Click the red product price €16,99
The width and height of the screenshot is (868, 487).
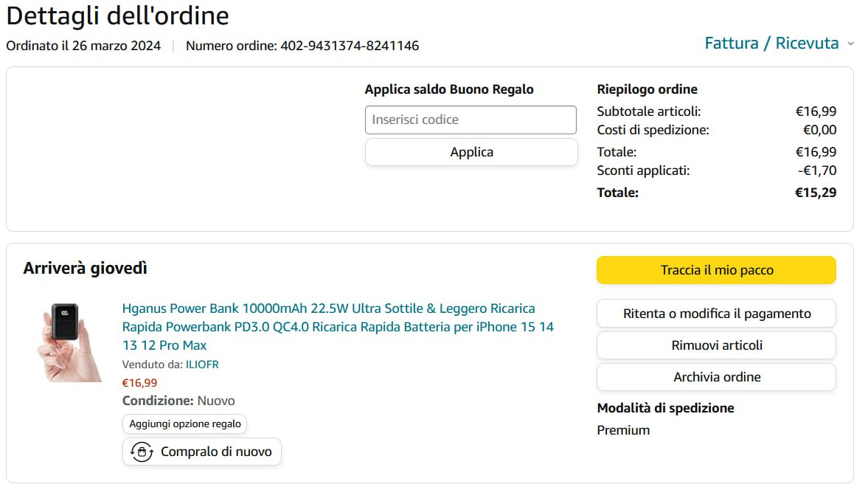pos(139,383)
